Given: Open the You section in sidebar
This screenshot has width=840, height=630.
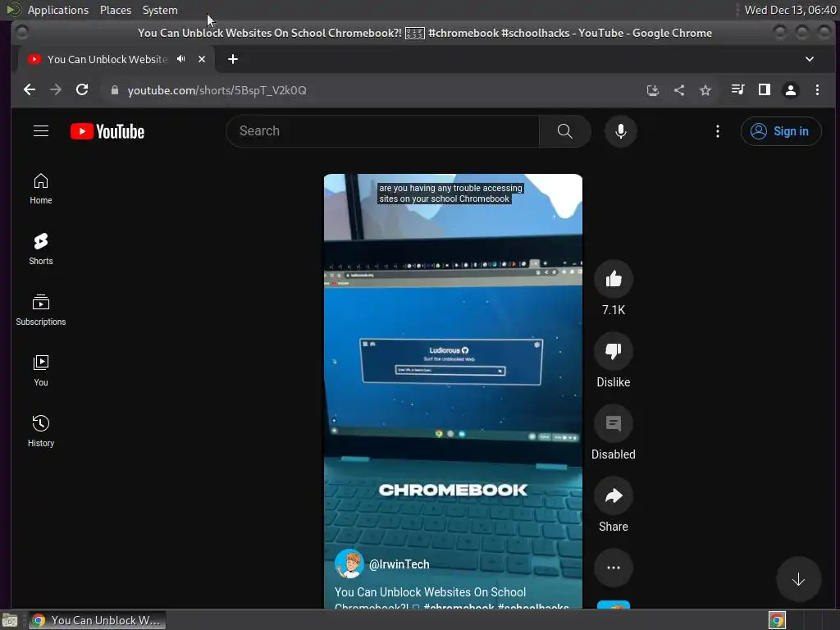Looking at the screenshot, I should coord(41,371).
